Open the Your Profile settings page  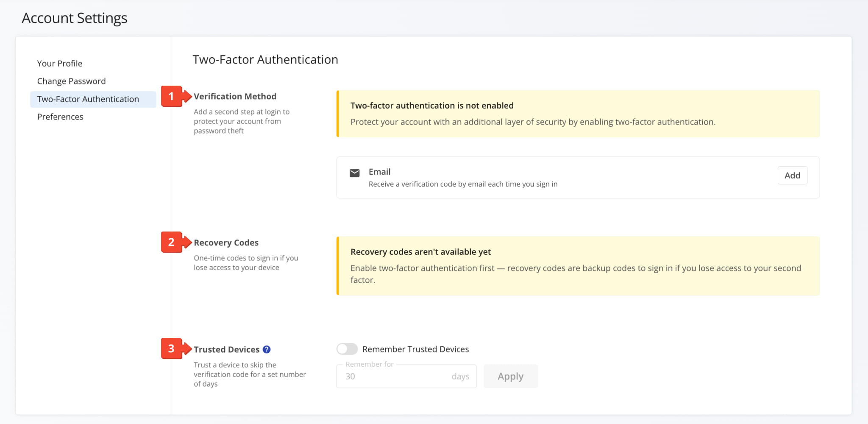(59, 64)
